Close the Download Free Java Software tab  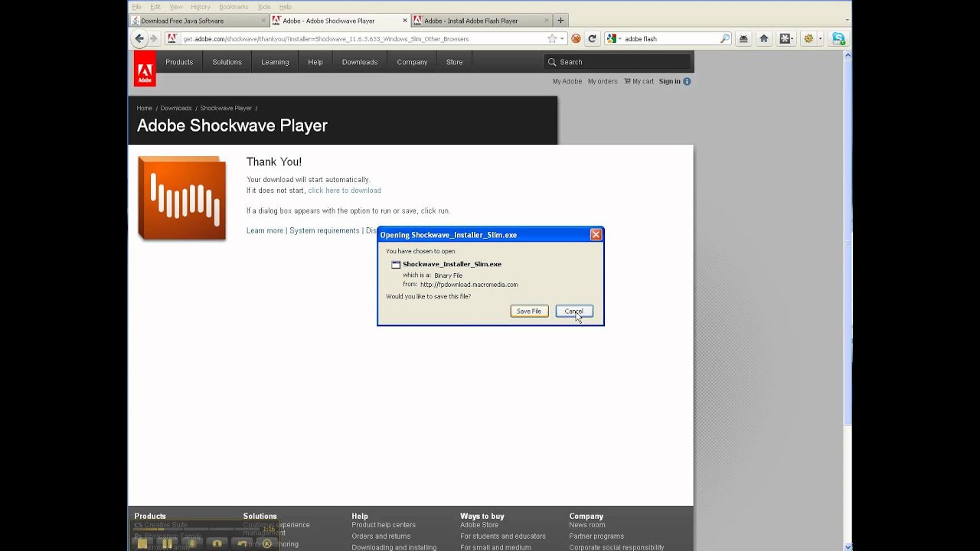pyautogui.click(x=263, y=21)
